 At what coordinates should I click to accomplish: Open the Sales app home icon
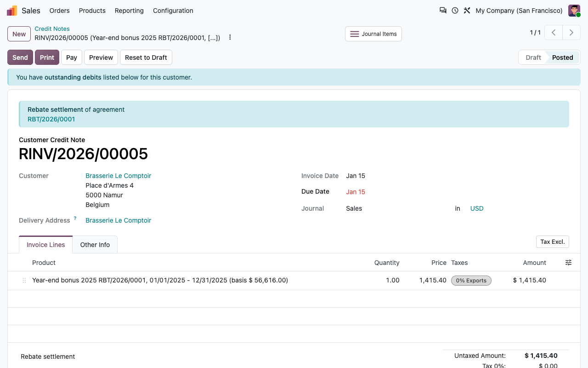(12, 11)
